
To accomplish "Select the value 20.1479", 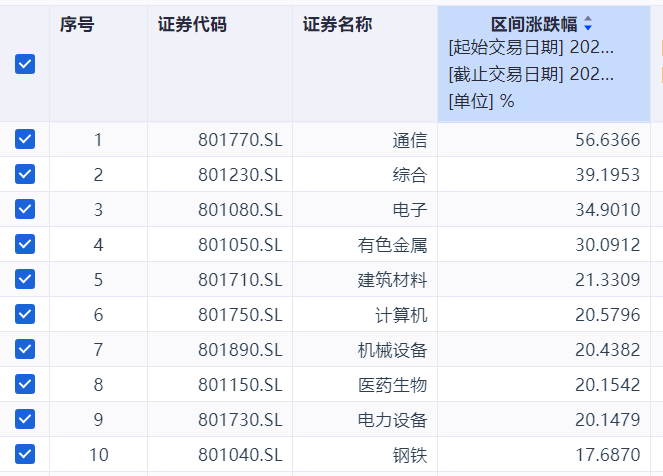I will point(608,420).
